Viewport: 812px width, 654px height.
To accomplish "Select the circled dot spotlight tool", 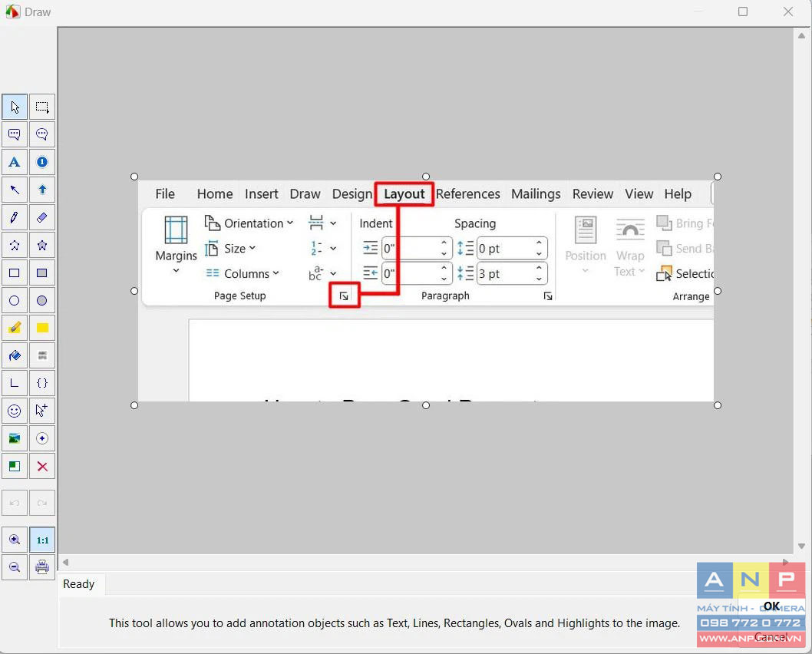I will (42, 438).
